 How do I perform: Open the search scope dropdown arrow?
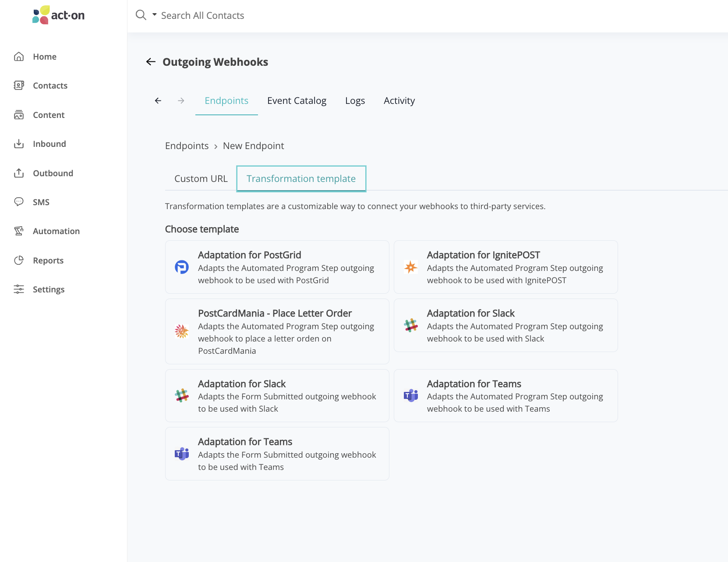click(x=154, y=14)
